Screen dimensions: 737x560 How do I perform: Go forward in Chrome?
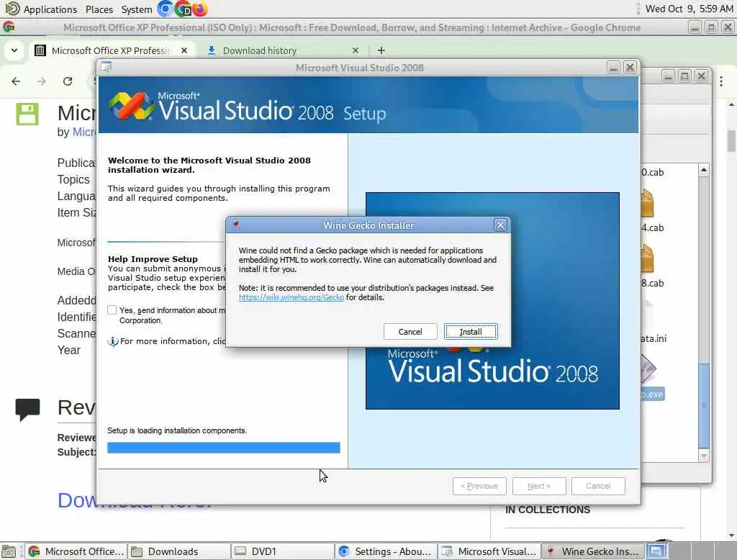(x=41, y=81)
